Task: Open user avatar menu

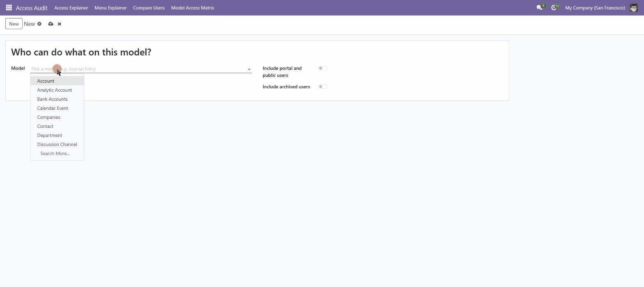Action: click(x=633, y=8)
